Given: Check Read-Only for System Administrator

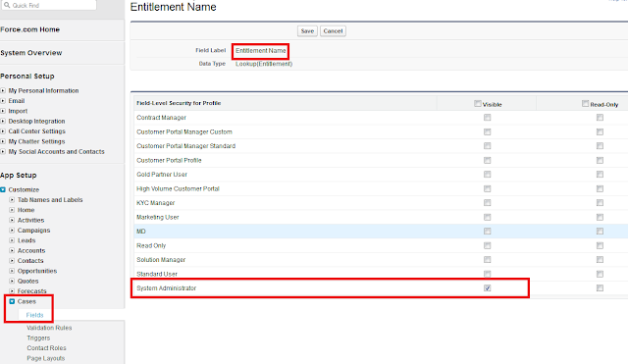Looking at the screenshot, I should pos(600,287).
